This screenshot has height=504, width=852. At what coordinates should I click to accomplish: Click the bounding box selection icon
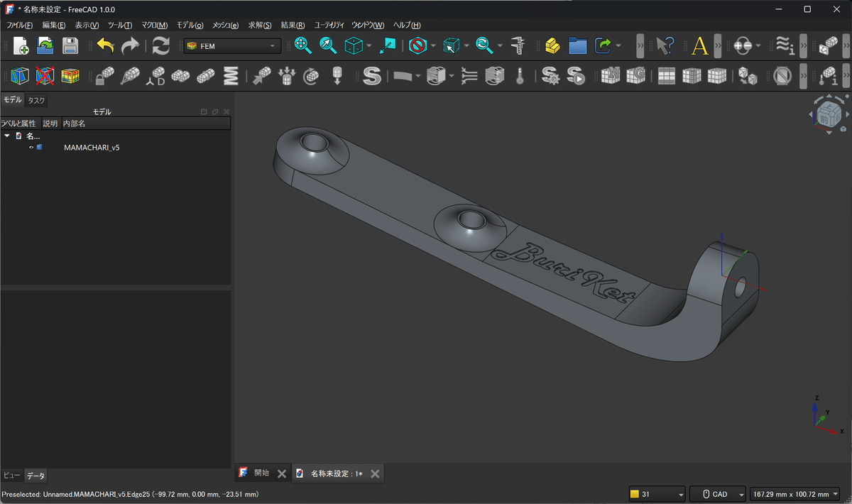coord(451,46)
